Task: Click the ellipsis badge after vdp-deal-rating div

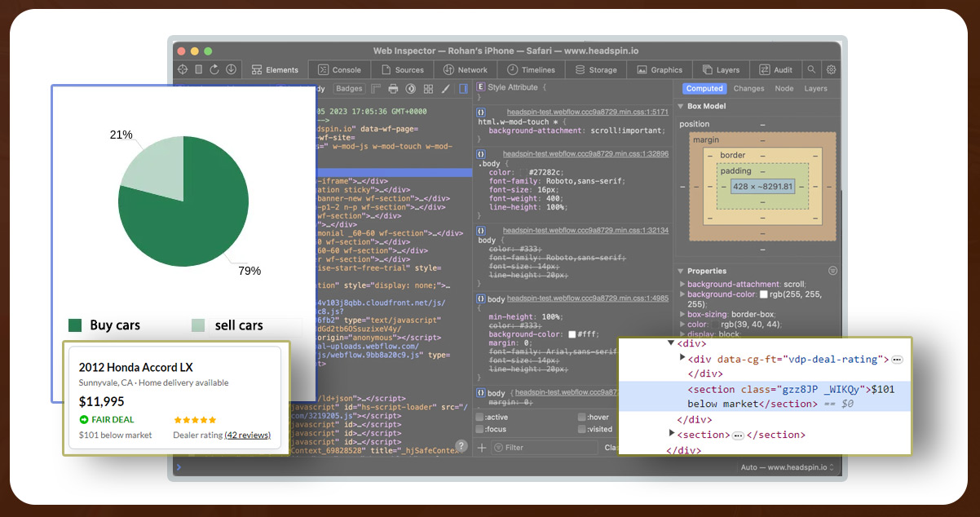Action: pyautogui.click(x=897, y=360)
